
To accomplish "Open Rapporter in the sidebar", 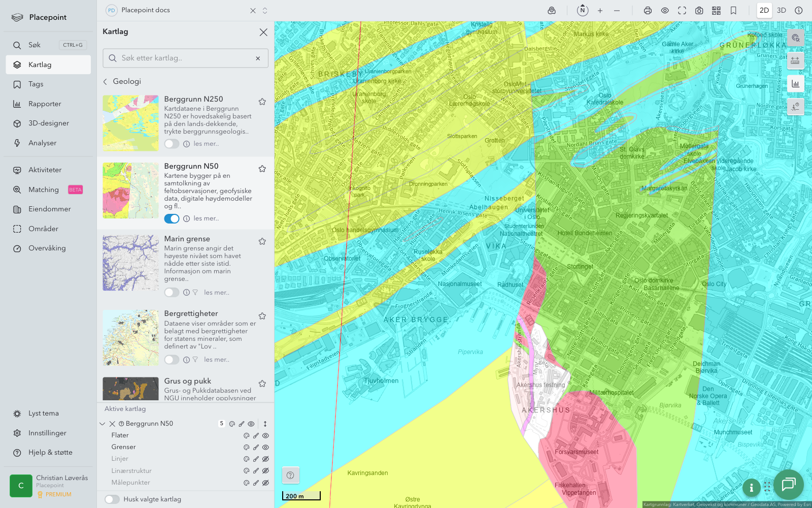I will 45,104.
